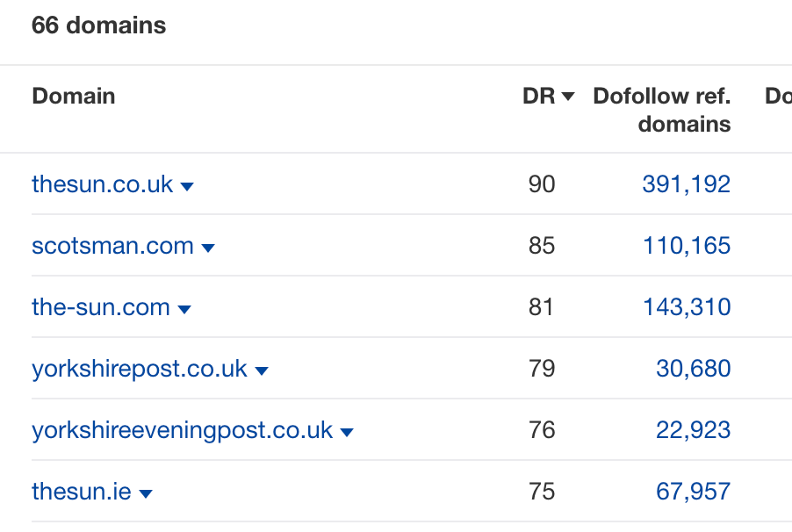The width and height of the screenshot is (792, 532).
Task: Sort table by the Domain column header
Action: (x=73, y=97)
